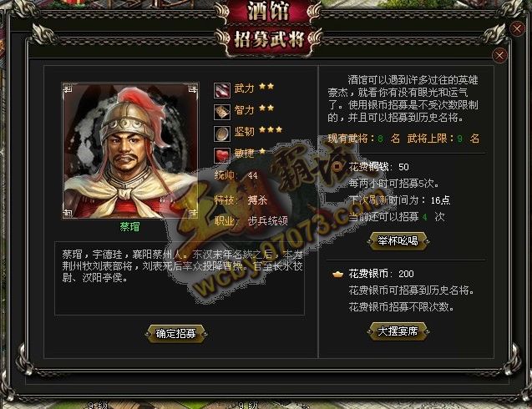The image size is (532, 409).
Task: Click the 酒馆 tavern header title
Action: (x=269, y=11)
